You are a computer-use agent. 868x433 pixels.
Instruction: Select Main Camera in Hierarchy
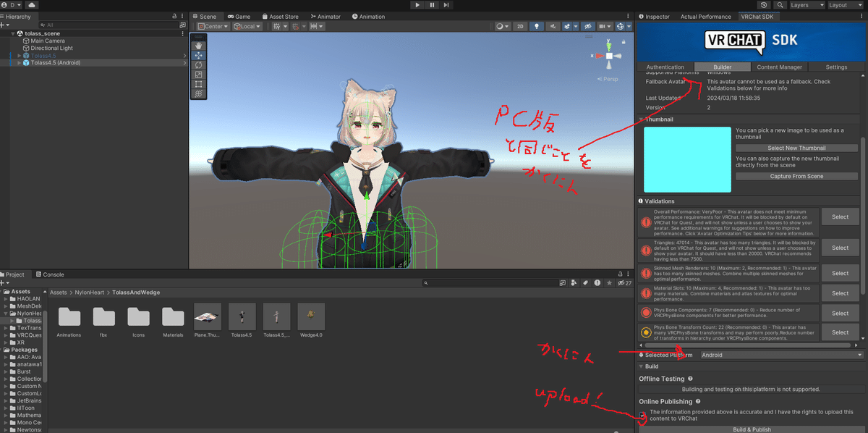[48, 41]
